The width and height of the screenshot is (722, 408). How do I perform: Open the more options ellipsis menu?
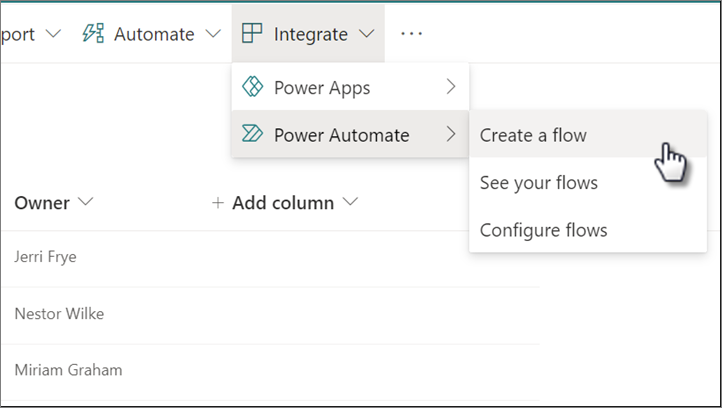point(411,34)
